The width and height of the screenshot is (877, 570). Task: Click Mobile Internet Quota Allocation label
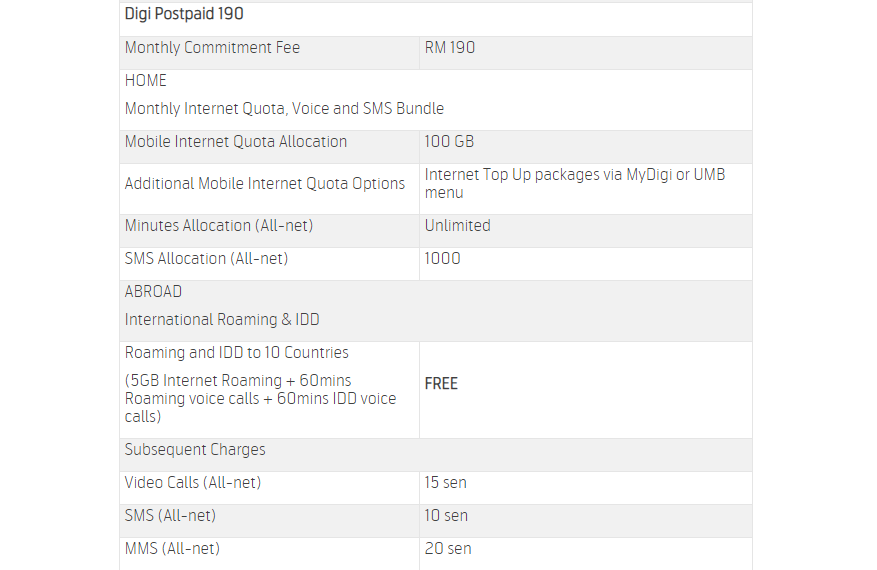click(236, 142)
